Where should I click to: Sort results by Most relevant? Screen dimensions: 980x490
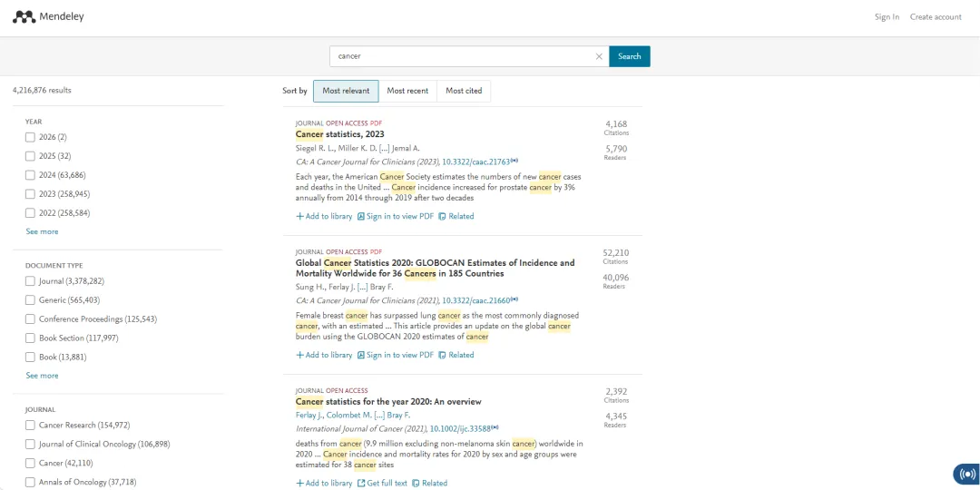tap(346, 91)
